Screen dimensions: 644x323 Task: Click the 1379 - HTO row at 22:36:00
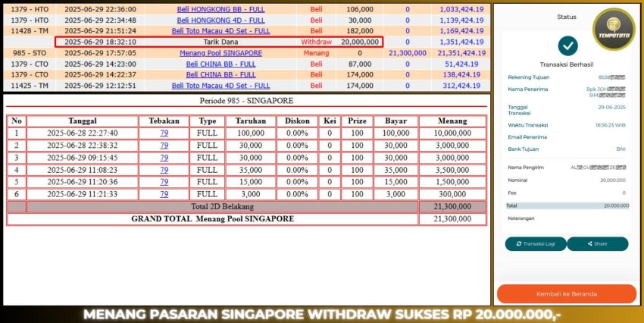247,9
